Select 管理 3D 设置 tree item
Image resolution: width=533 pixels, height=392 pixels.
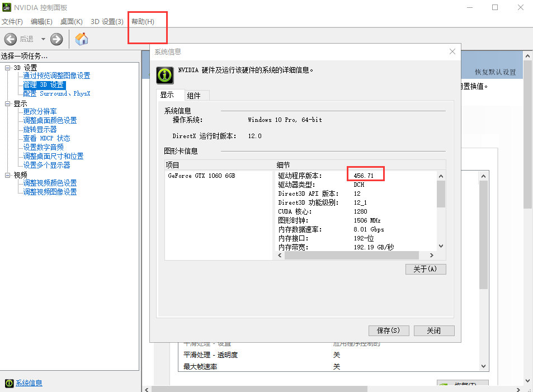pyautogui.click(x=44, y=84)
